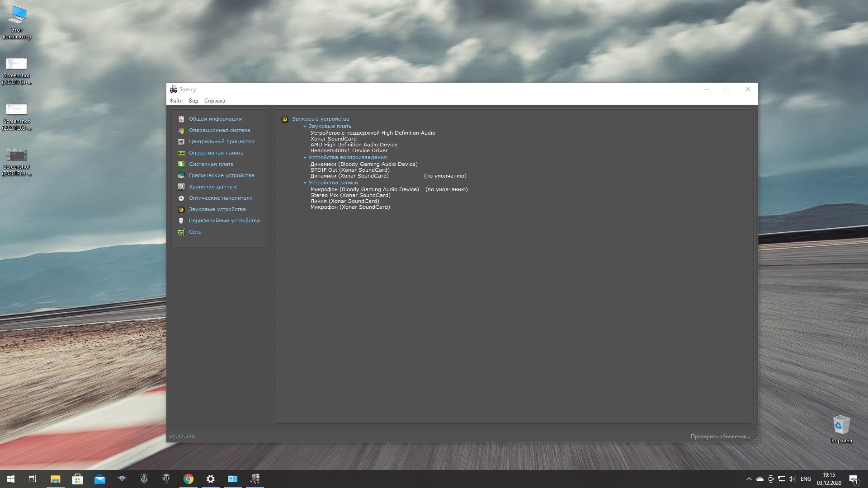Launch Microsoft Store from the taskbar
This screenshot has height=488, width=868.
[x=77, y=479]
